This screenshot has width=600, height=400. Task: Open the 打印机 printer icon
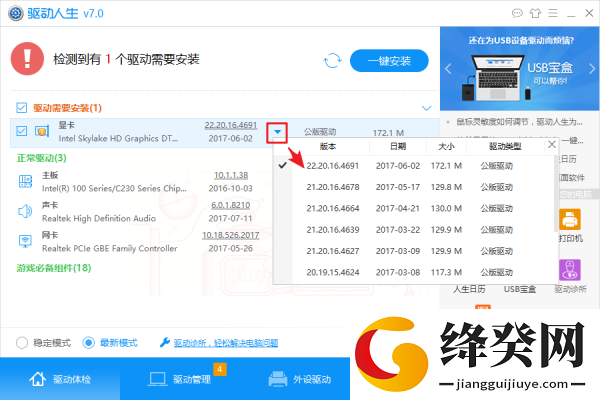click(570, 220)
